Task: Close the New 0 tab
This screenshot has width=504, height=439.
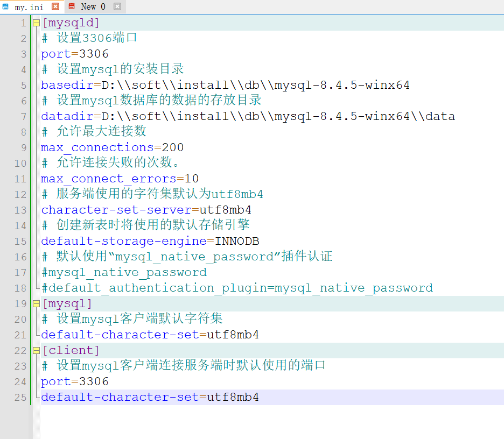Action: point(117,6)
